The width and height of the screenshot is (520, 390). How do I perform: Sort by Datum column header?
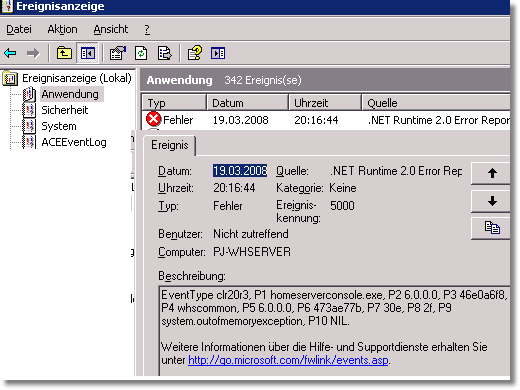click(248, 103)
